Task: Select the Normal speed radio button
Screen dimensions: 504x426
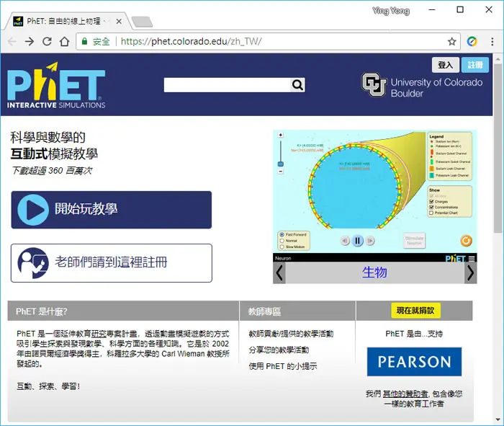Action: (x=282, y=241)
